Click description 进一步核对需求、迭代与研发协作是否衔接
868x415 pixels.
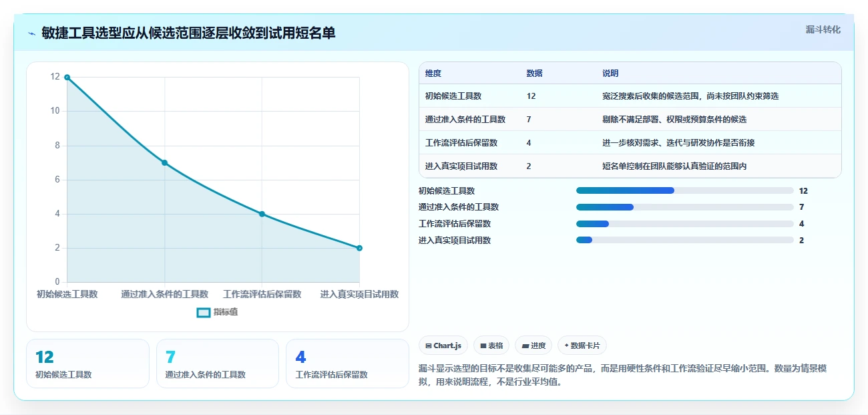tap(678, 143)
